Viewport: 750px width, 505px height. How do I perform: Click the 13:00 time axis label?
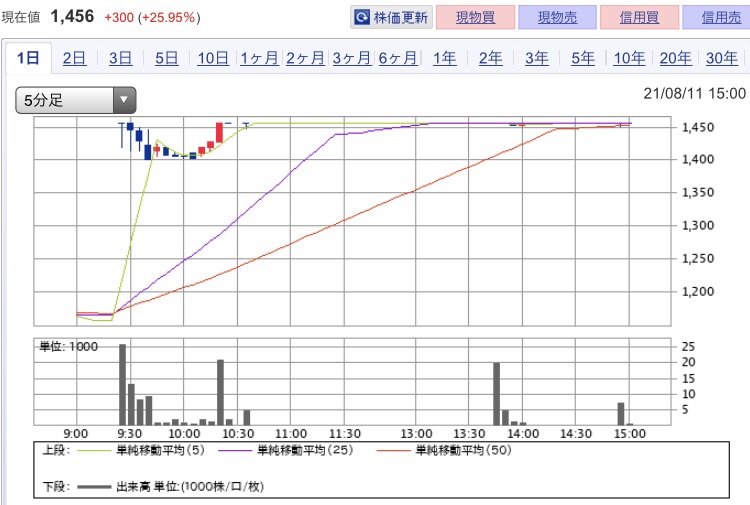click(x=416, y=434)
